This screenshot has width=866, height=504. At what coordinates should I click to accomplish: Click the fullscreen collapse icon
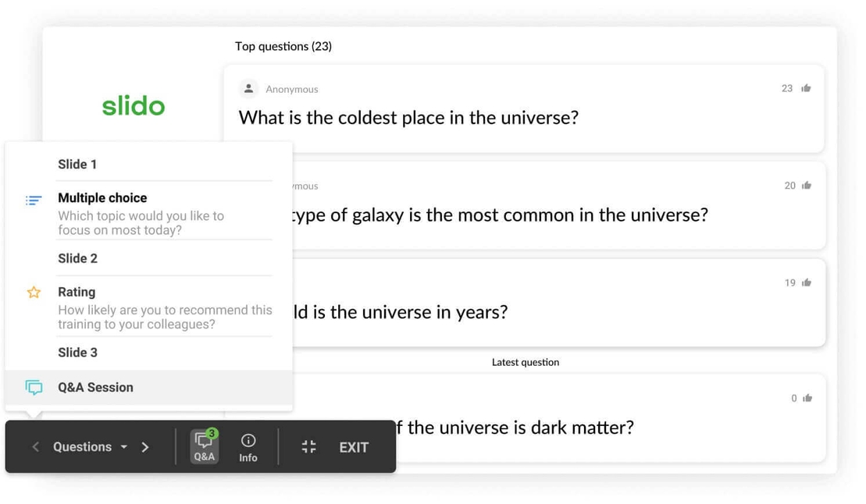tap(308, 446)
